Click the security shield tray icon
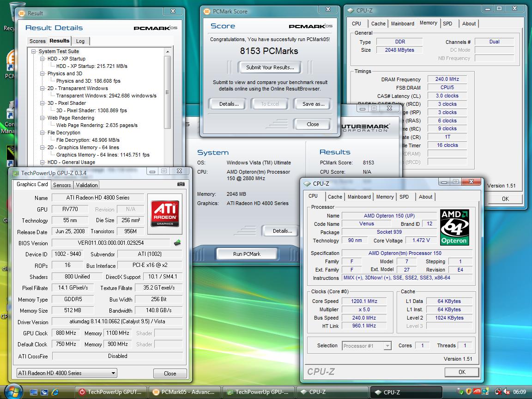 tap(469, 392)
